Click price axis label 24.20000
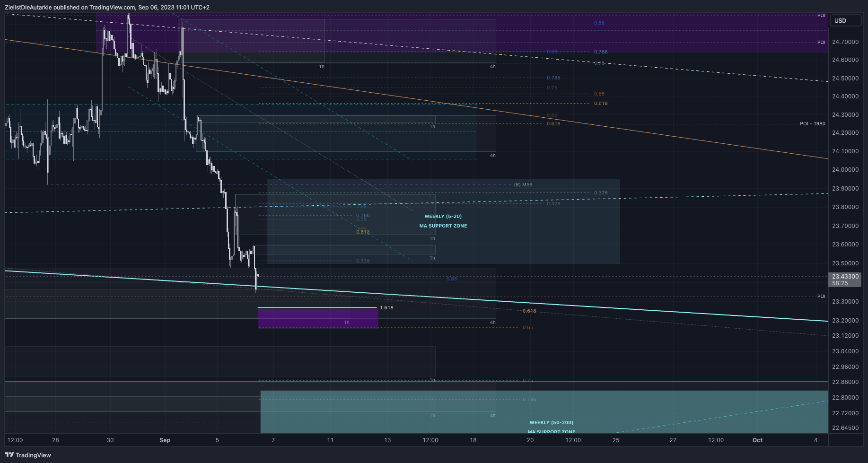 tap(845, 133)
